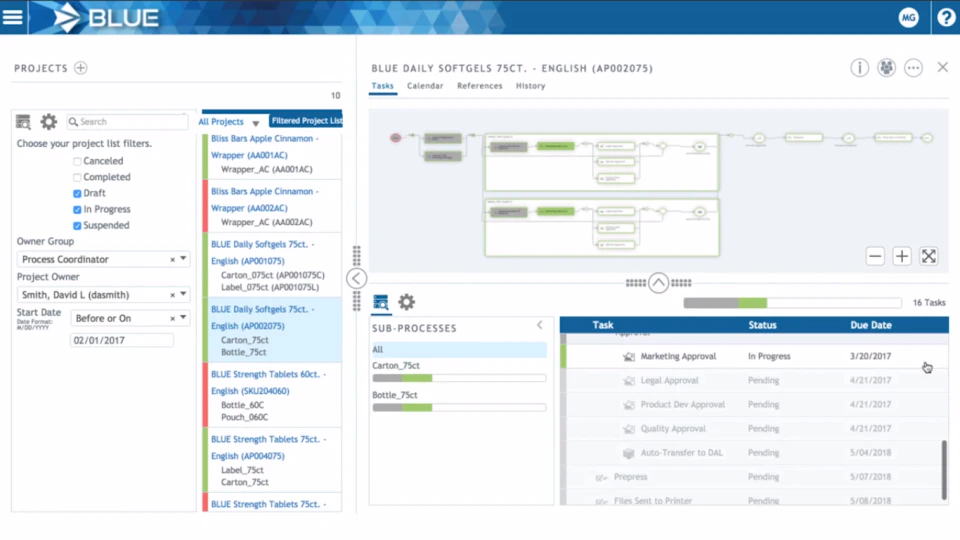Open the Project Owner dropdown
Screen dimensions: 960x540
(183, 294)
